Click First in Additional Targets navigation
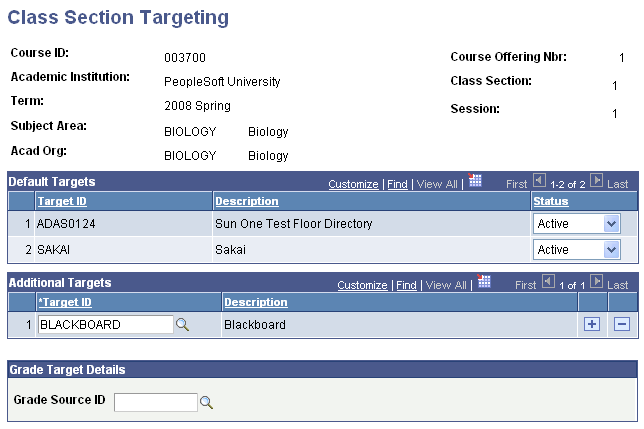 (x=525, y=285)
